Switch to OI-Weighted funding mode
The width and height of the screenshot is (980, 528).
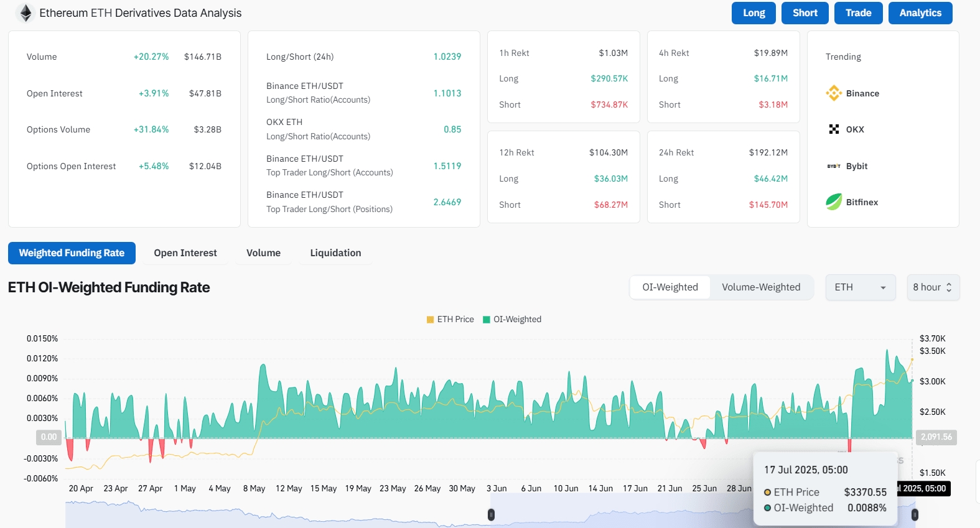coord(670,287)
